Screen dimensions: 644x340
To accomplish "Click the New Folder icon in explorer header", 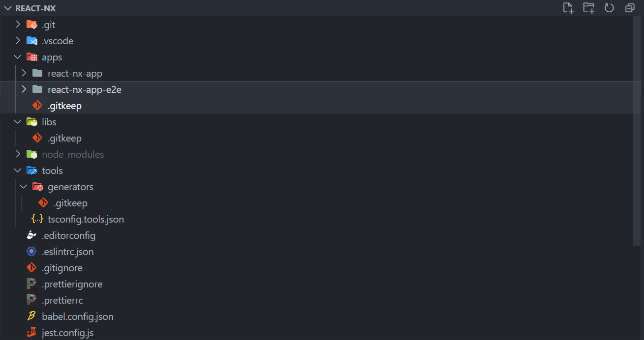I will coord(589,8).
